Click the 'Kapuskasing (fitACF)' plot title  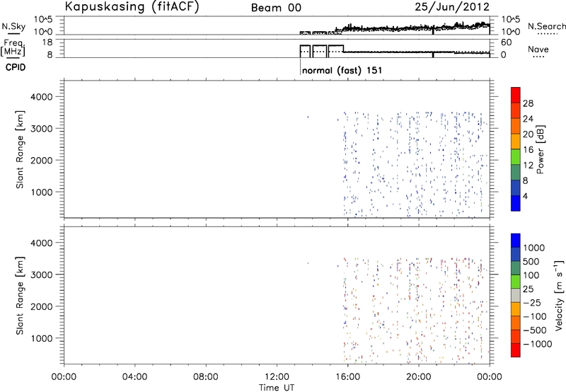click(132, 6)
